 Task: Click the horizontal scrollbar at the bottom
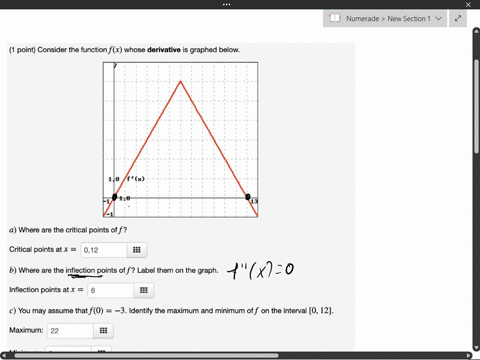point(147,356)
